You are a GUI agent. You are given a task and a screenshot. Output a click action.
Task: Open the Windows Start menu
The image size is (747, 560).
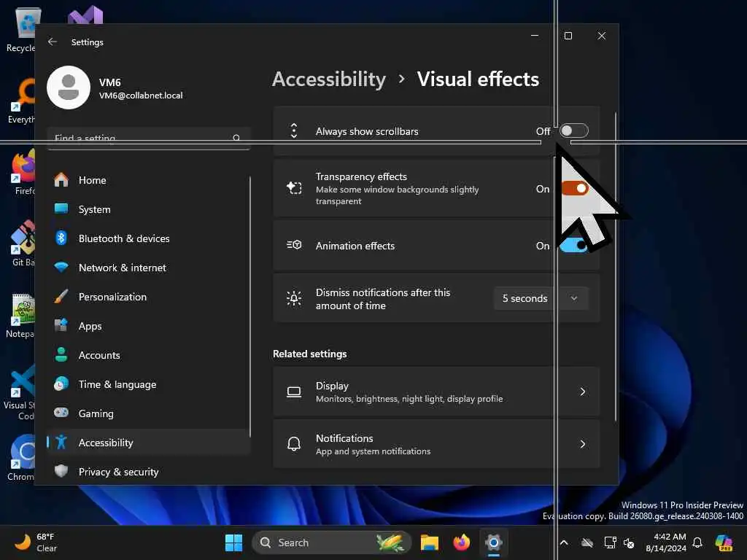click(233, 542)
